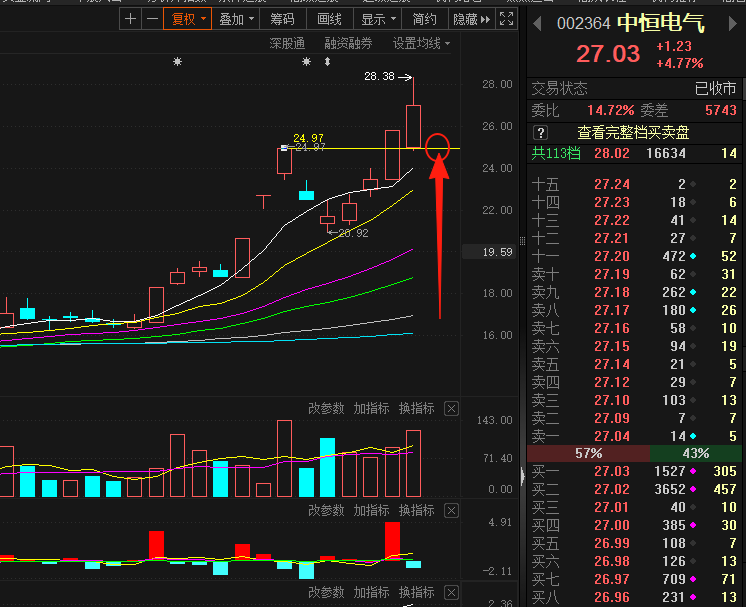Click the 深股通 tag
Screen dimensions: 746x607
coord(287,43)
